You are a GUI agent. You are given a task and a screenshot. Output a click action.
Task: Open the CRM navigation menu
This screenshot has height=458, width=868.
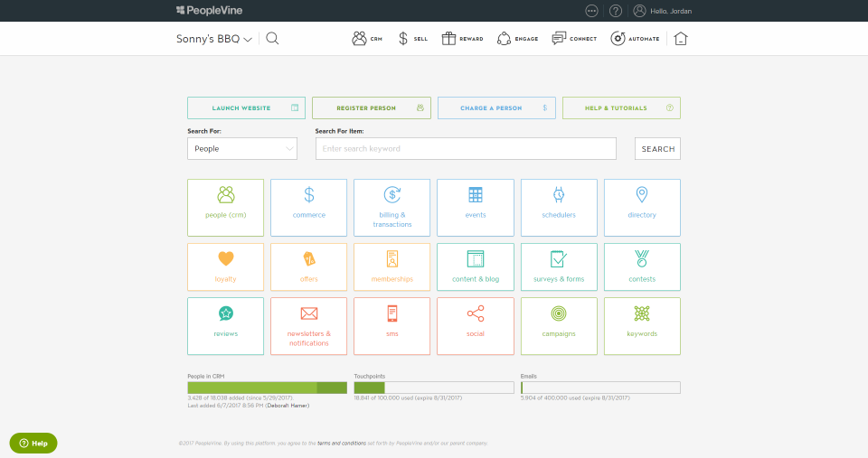(367, 39)
